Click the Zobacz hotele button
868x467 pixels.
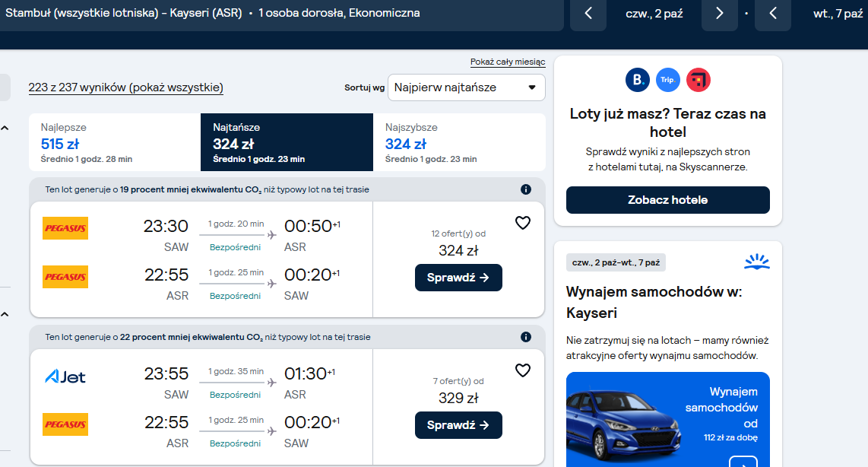click(x=667, y=200)
